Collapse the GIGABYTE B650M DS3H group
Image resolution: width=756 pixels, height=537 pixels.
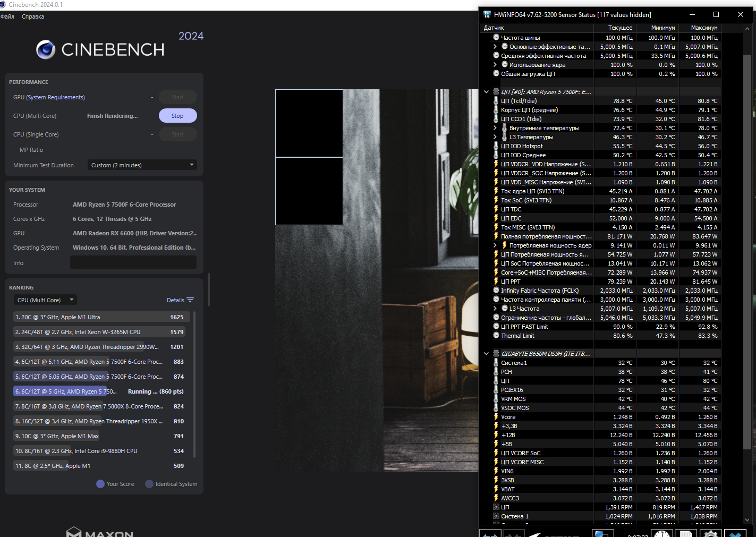[x=486, y=354]
